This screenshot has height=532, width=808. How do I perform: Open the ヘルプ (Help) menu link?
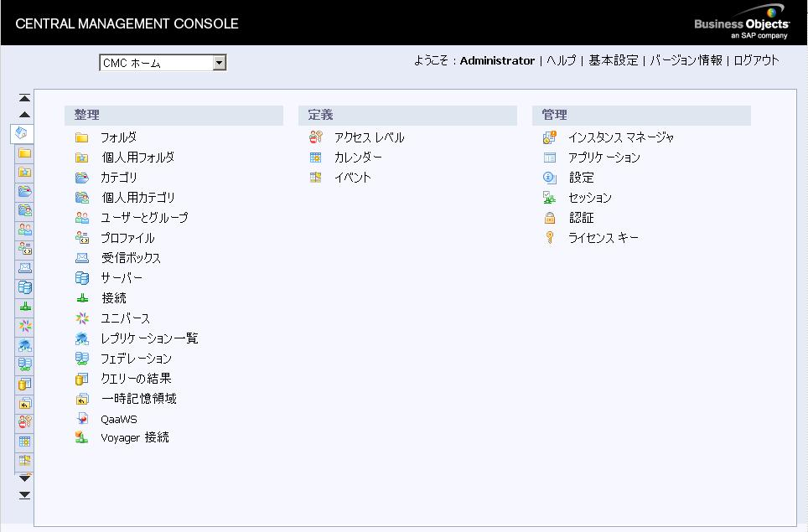[561, 60]
